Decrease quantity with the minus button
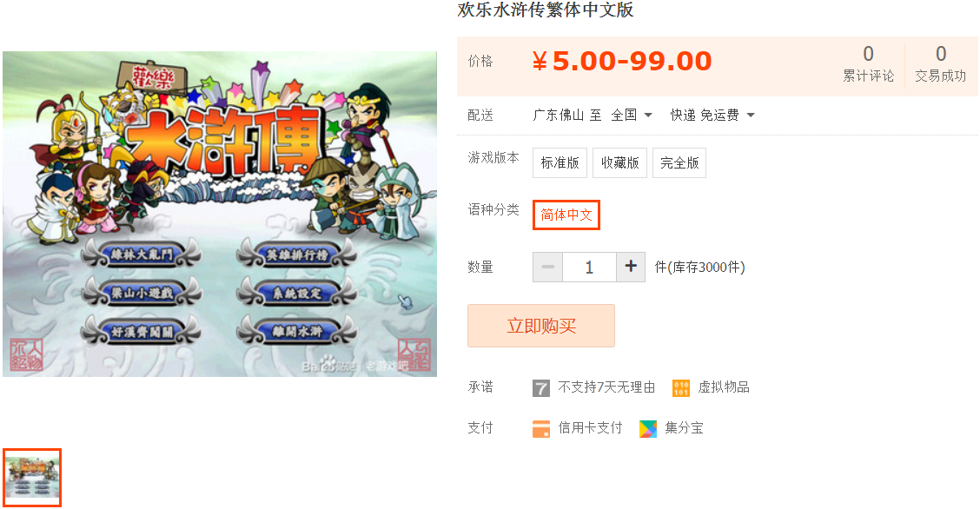 tap(547, 267)
